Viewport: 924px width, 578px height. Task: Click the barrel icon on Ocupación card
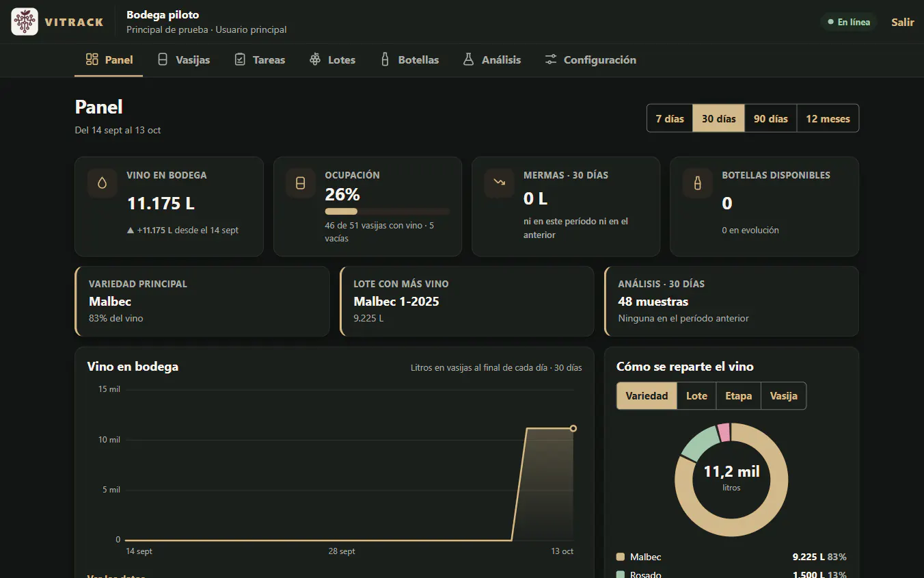(300, 183)
